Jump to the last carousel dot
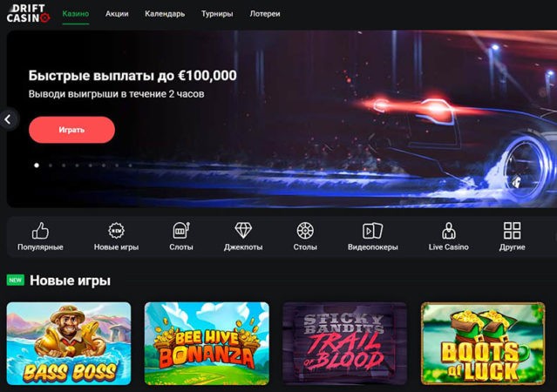The width and height of the screenshot is (557, 392). pyautogui.click(x=130, y=166)
